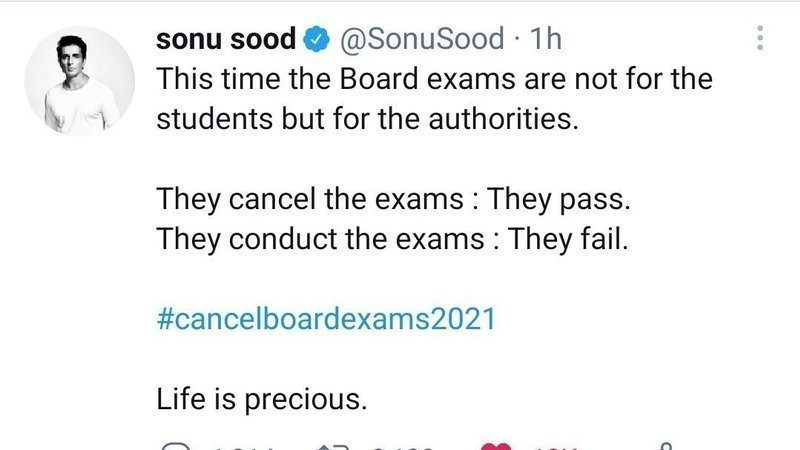Screen dimensions: 800x450
Task: Click the retweet count number
Action: coord(402,446)
